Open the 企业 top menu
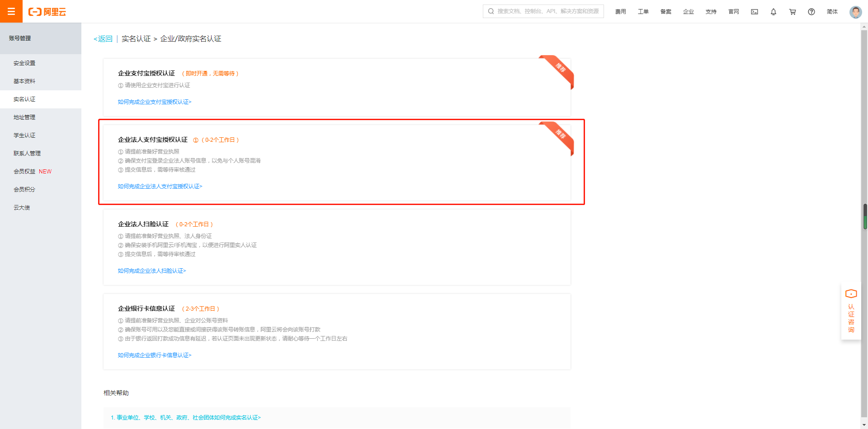Image resolution: width=868 pixels, height=429 pixels. pos(689,12)
